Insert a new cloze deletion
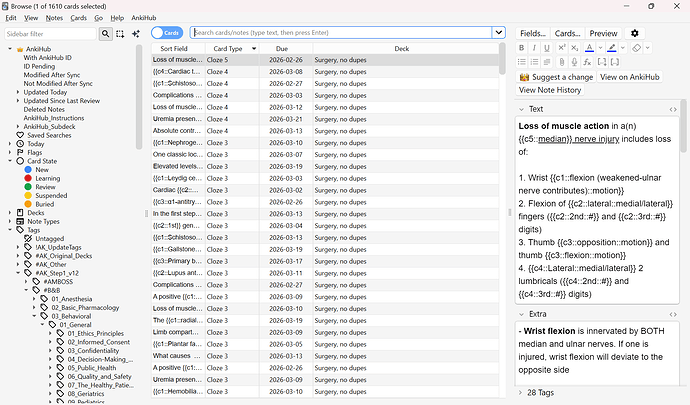Image resolution: width=690 pixels, height=405 pixels. click(602, 62)
